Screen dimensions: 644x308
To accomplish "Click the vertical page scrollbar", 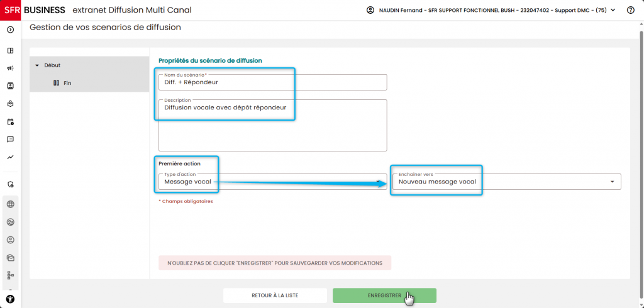I will 641,164.
